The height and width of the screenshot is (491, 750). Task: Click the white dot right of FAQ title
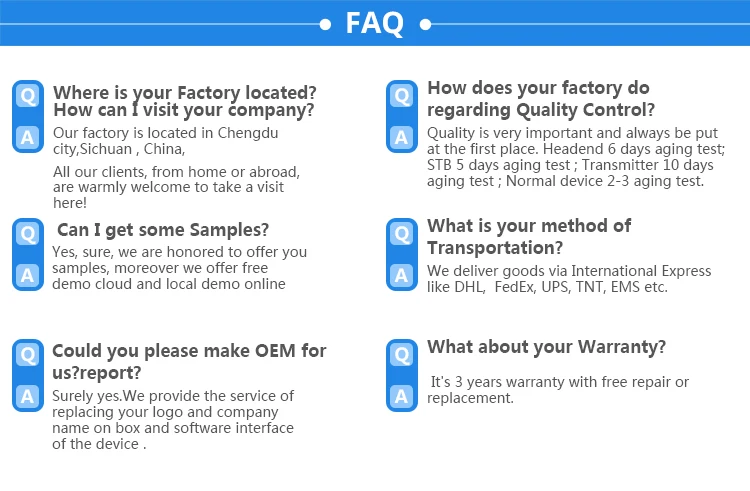(x=425, y=23)
